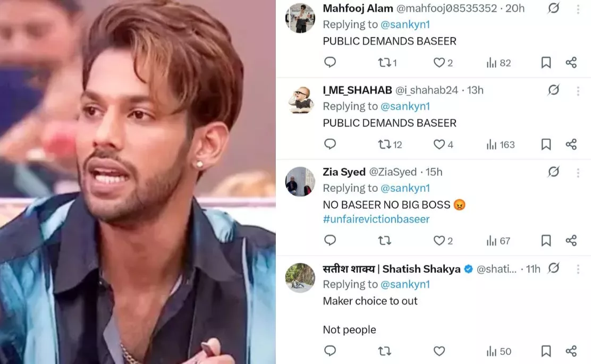Reply to Shatish Shakya's tweet
The image size is (591, 364).
tap(330, 351)
